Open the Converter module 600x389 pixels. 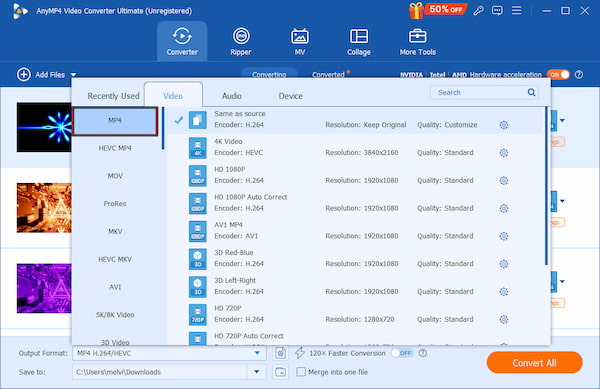pos(182,41)
